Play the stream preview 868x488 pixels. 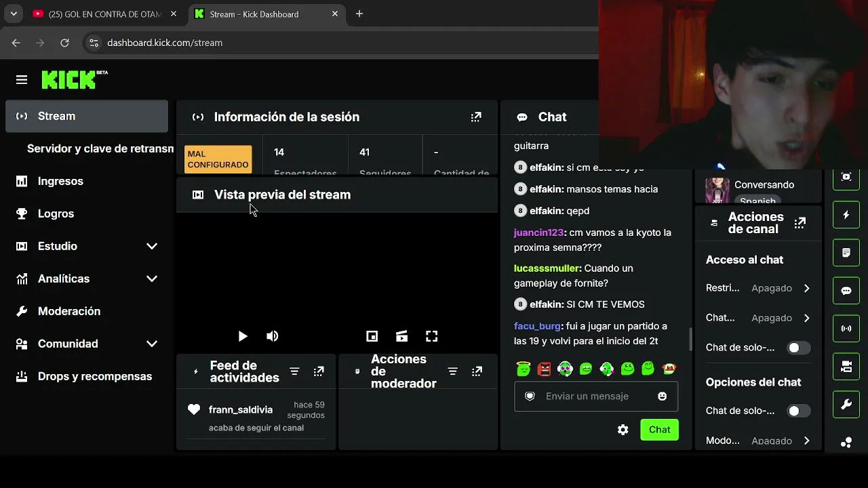[x=243, y=336]
